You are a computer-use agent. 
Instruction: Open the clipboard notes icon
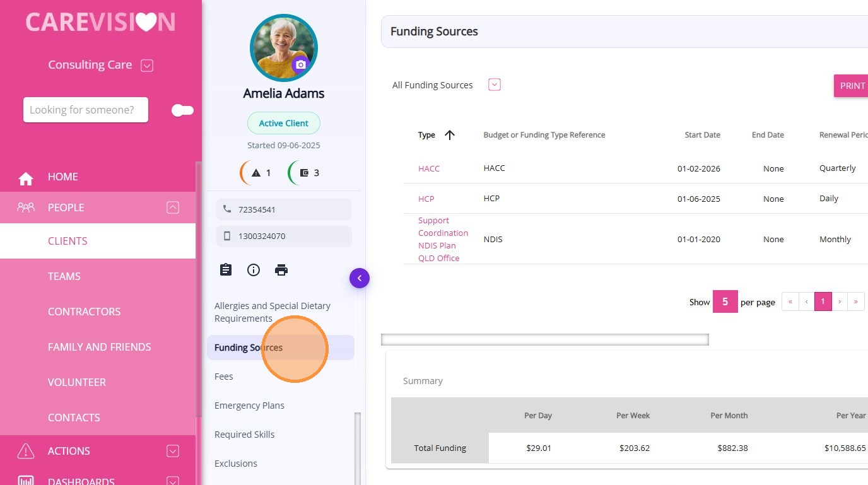(226, 270)
